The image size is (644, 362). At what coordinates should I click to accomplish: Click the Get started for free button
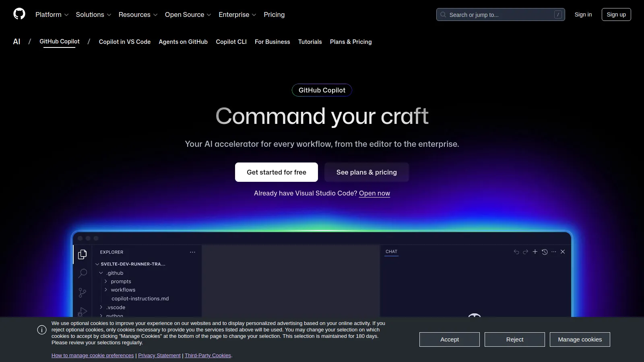276,172
